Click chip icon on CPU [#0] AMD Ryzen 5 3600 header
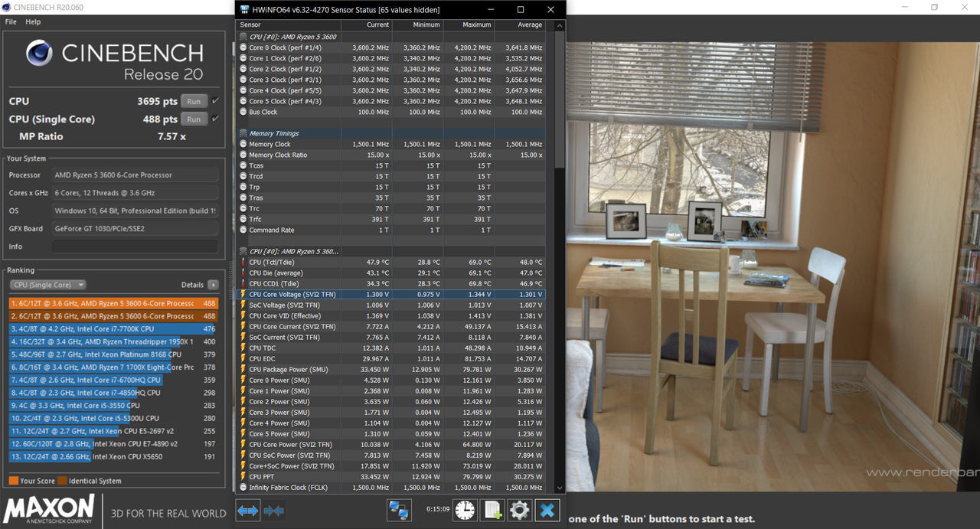Viewport: 980px width, 529px height. [x=243, y=36]
